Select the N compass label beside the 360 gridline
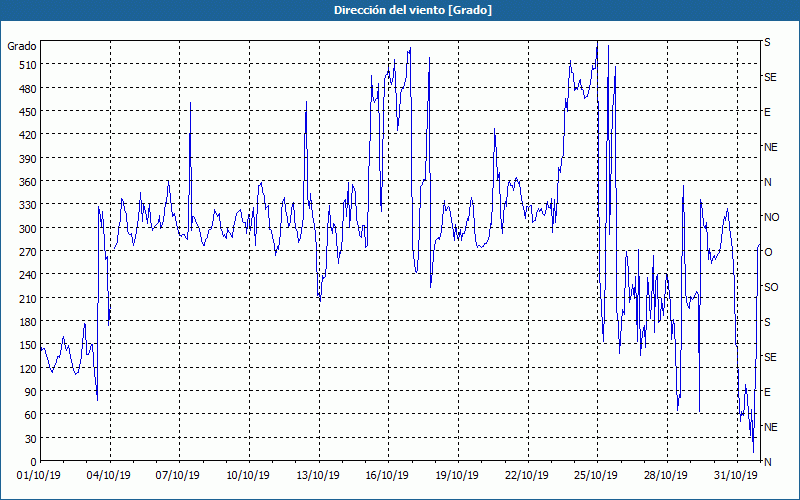The height and width of the screenshot is (500, 800). click(768, 182)
